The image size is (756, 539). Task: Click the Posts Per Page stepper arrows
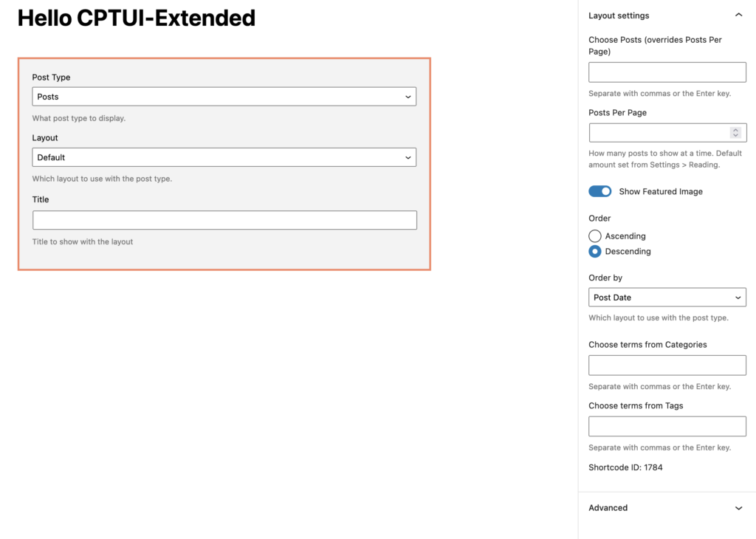click(x=735, y=132)
